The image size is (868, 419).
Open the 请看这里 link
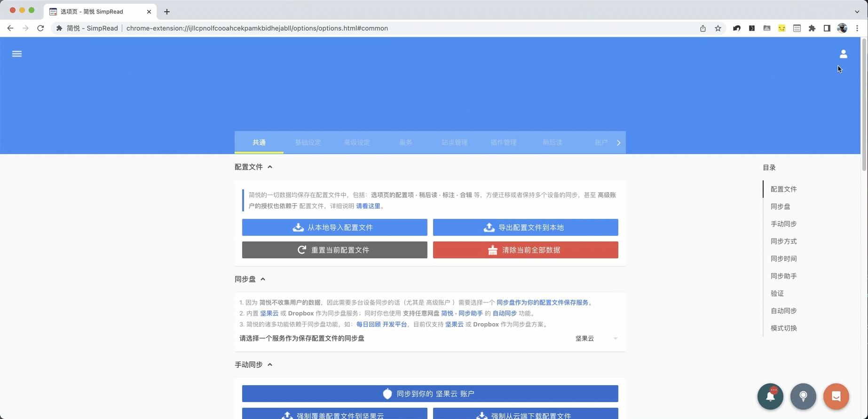[x=368, y=206]
